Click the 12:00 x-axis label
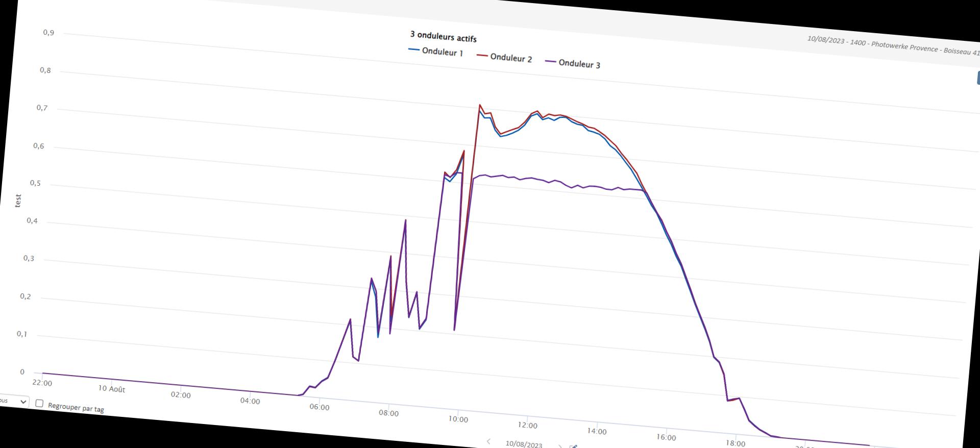 527,426
